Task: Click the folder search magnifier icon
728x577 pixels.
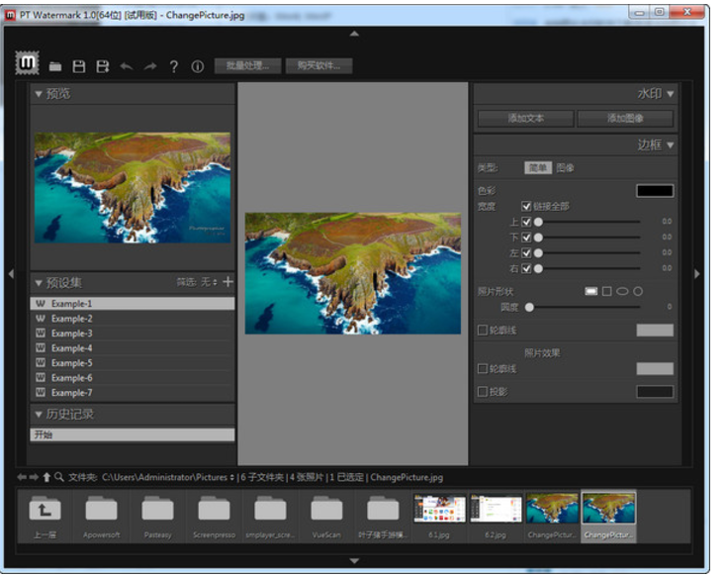Action: [x=59, y=477]
